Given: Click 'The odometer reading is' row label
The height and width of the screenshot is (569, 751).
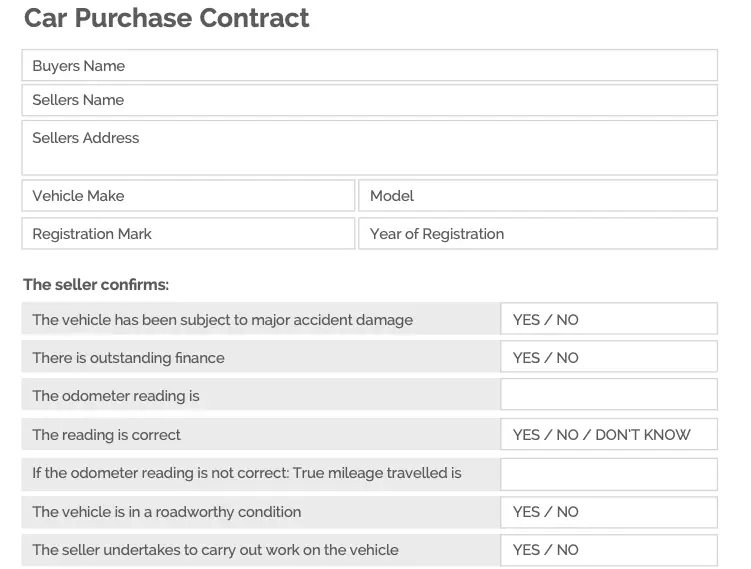Looking at the screenshot, I should (x=116, y=396).
